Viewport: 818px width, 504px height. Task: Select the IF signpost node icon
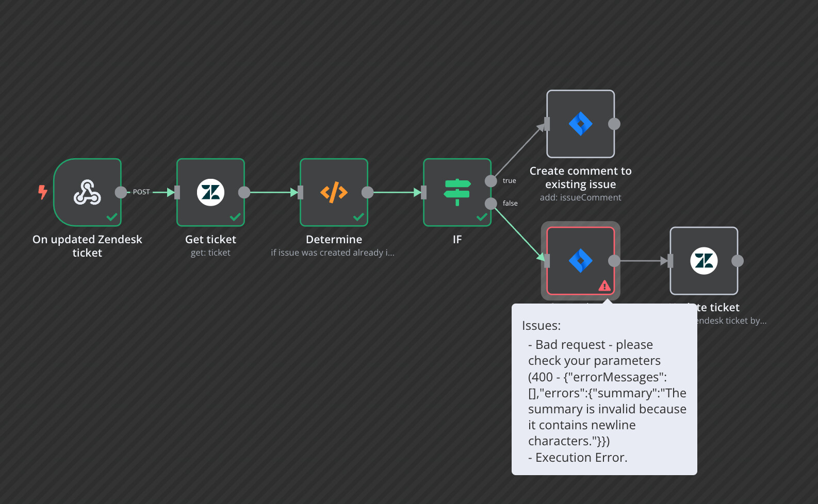(x=457, y=192)
